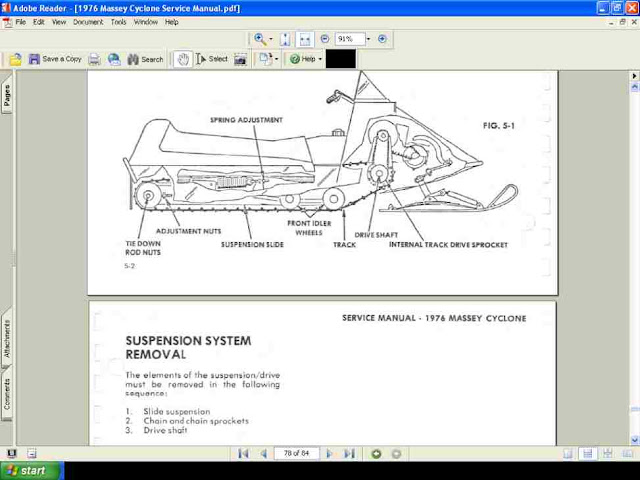Open the zoom percentage dropdown
640x480 pixels.
369,39
